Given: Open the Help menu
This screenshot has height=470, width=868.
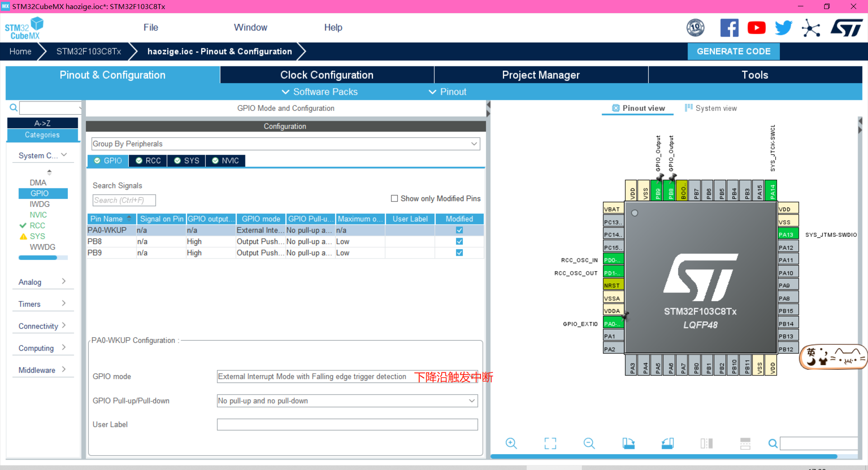Looking at the screenshot, I should coord(333,28).
